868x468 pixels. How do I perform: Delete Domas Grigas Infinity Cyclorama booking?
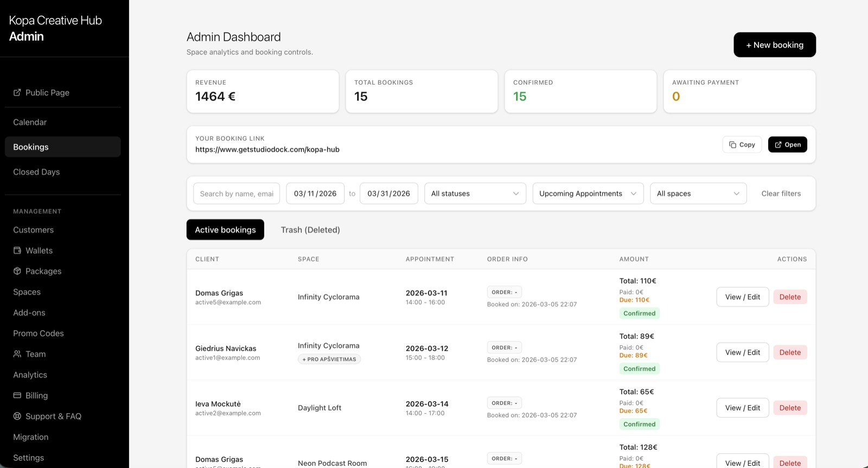click(790, 297)
